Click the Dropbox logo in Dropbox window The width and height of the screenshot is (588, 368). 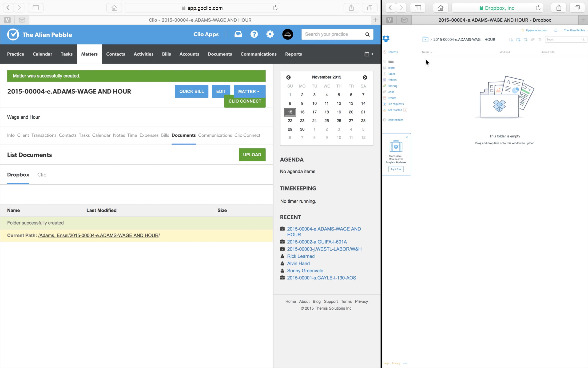pyautogui.click(x=386, y=39)
